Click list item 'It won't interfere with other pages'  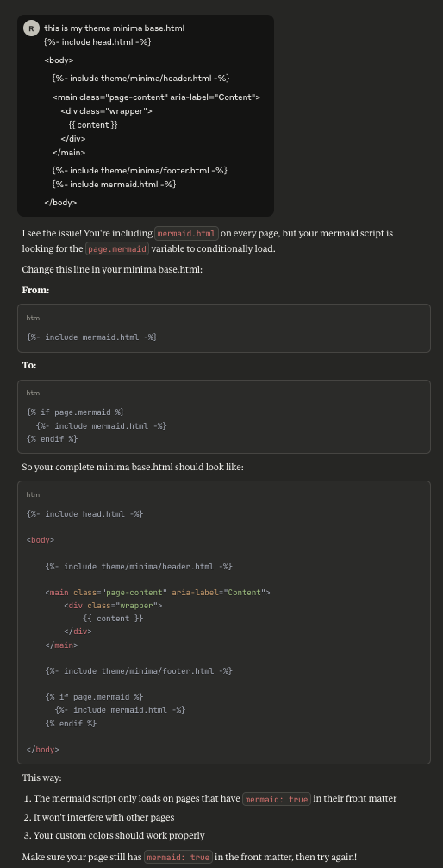104,818
